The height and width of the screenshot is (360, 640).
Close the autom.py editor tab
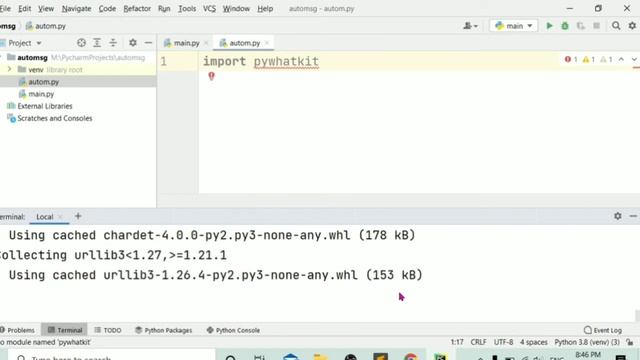point(267,43)
